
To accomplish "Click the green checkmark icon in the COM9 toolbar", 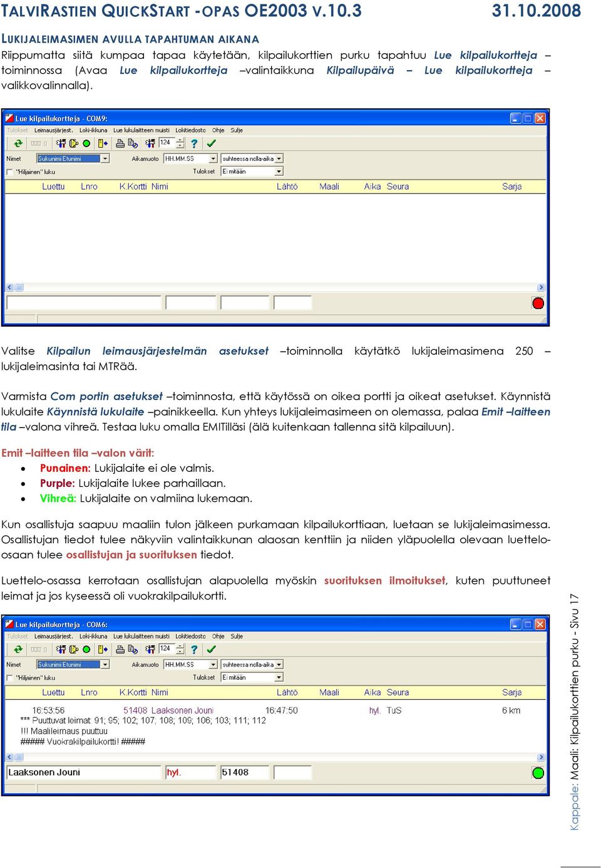I will (211, 143).
